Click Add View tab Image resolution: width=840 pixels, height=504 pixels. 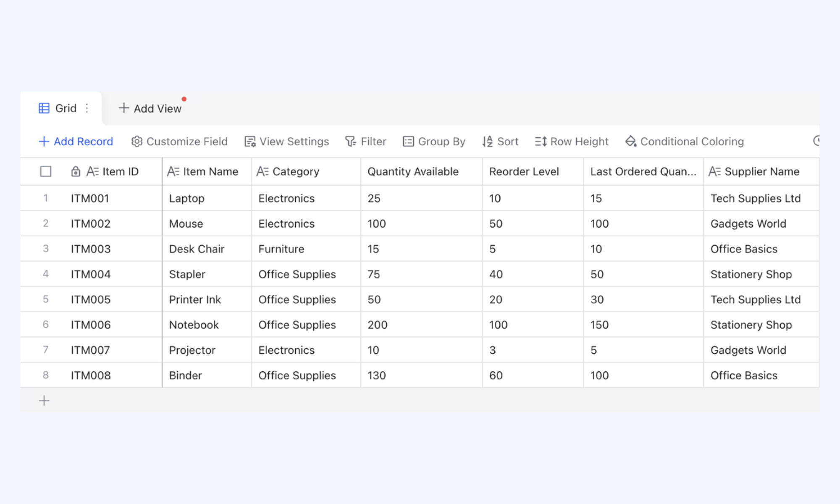point(150,108)
